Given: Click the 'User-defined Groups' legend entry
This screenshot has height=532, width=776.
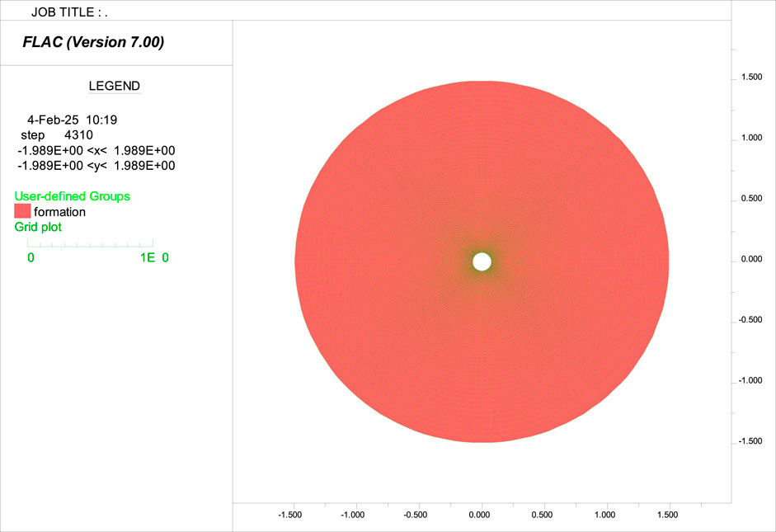Looking at the screenshot, I should coord(72,196).
